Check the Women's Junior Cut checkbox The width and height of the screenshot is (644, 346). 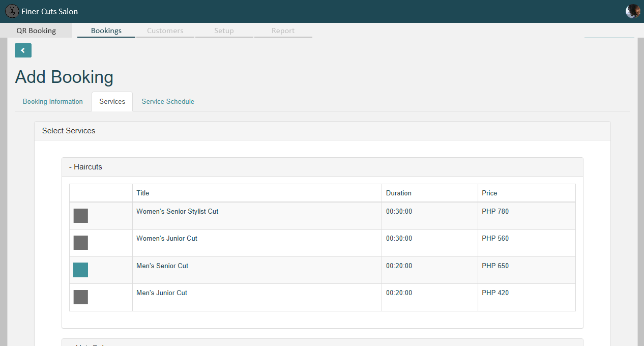[81, 243]
